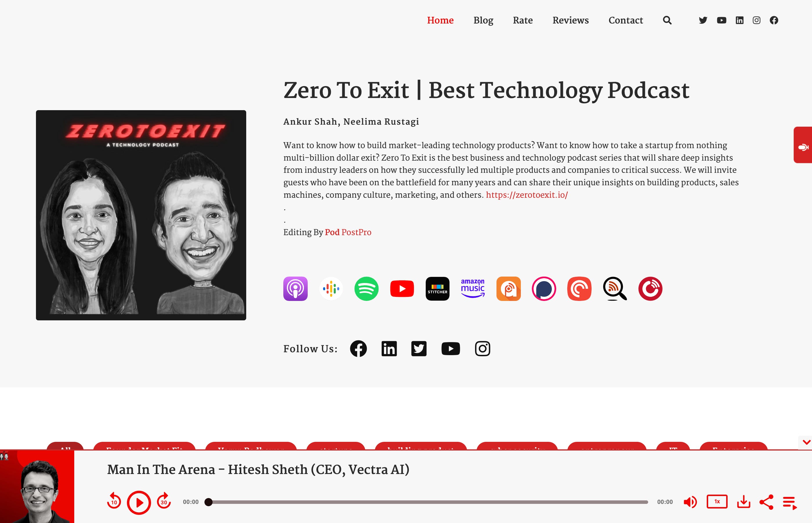Open zerotoexit.io website link
The height and width of the screenshot is (523, 812).
(x=527, y=195)
